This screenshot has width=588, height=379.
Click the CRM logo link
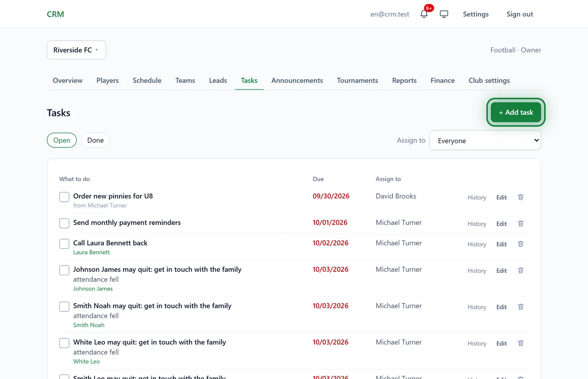[x=55, y=14]
